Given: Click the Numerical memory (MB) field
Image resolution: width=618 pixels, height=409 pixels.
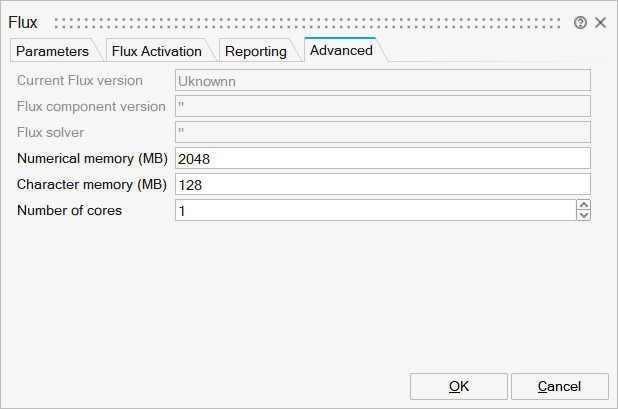Looking at the screenshot, I should point(382,158).
